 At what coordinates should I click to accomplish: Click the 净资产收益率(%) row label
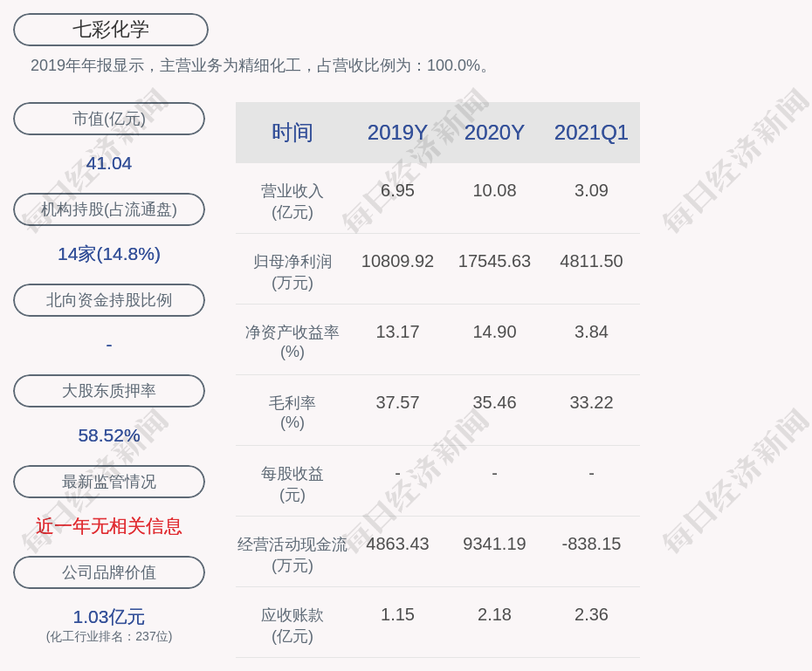[x=292, y=342]
